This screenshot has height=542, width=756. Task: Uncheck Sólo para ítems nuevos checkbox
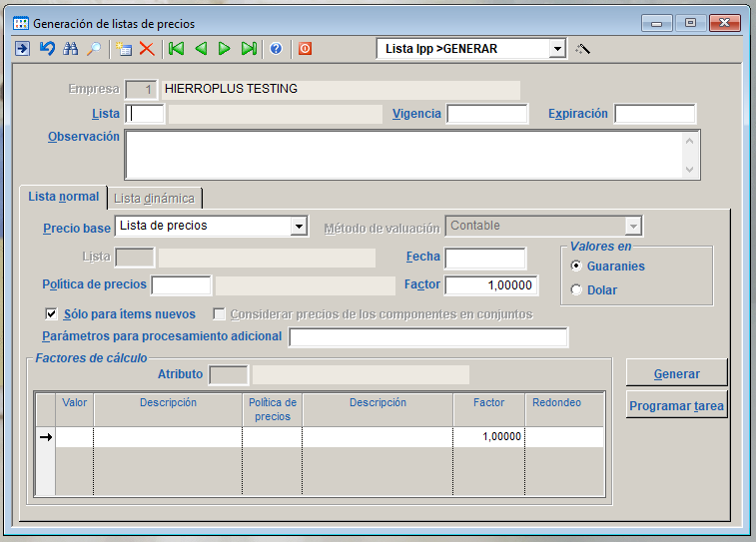(52, 314)
